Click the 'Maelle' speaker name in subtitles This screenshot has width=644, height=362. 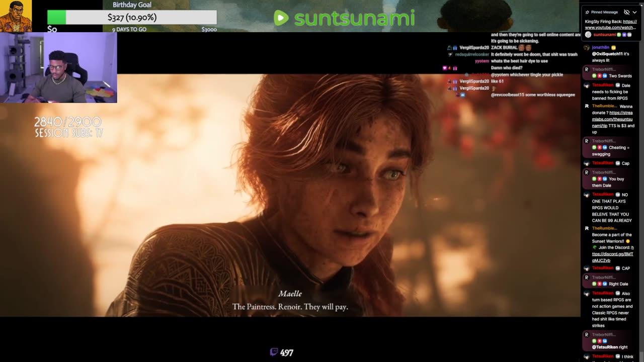(290, 294)
